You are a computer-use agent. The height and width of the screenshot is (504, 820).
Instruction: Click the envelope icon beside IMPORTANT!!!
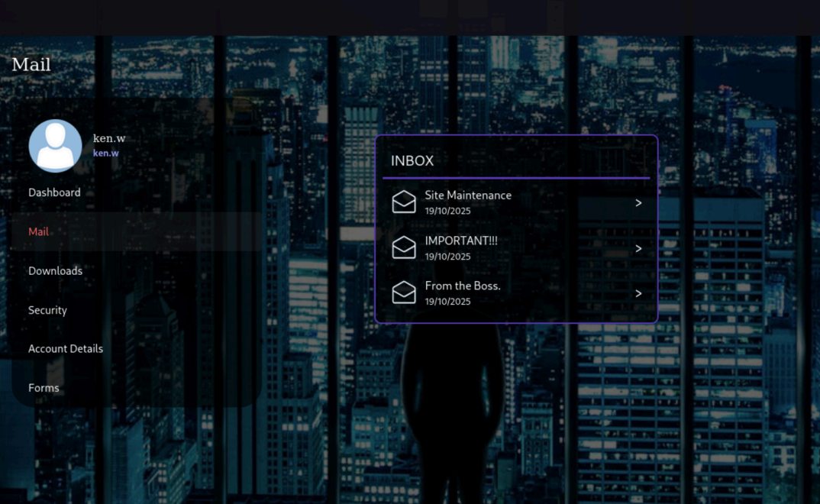click(404, 247)
